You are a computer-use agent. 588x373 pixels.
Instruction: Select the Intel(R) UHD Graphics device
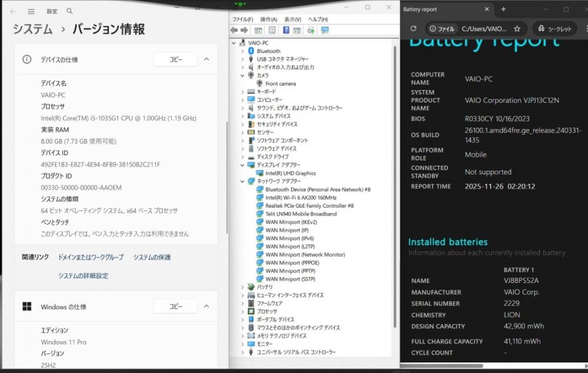tap(290, 174)
